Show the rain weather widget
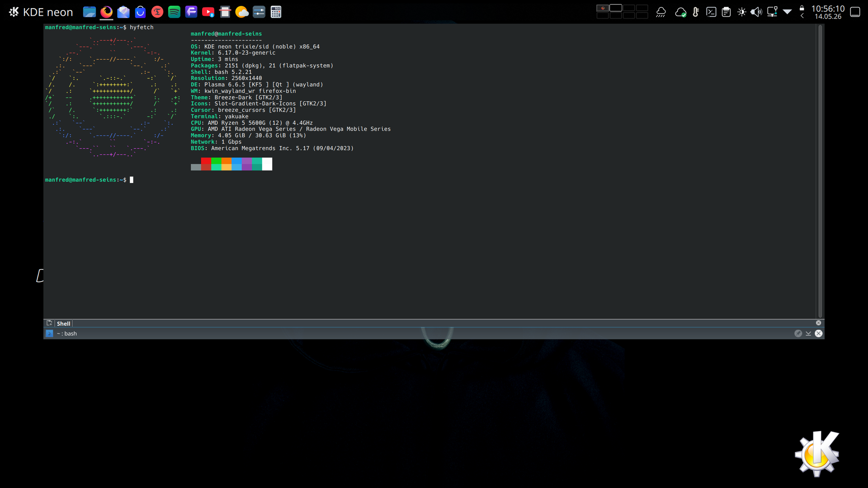 661,12
